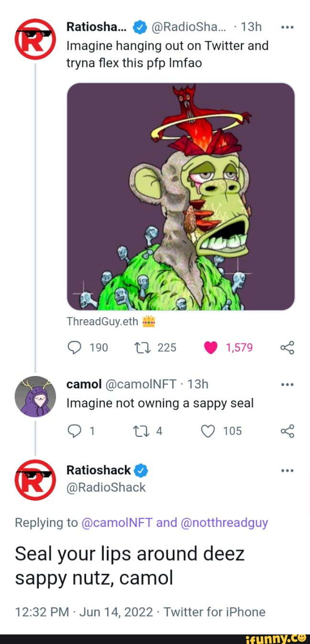310x644 pixels.
Task: Tap the share icon on ThreadGuy's tweet
Action: (288, 347)
